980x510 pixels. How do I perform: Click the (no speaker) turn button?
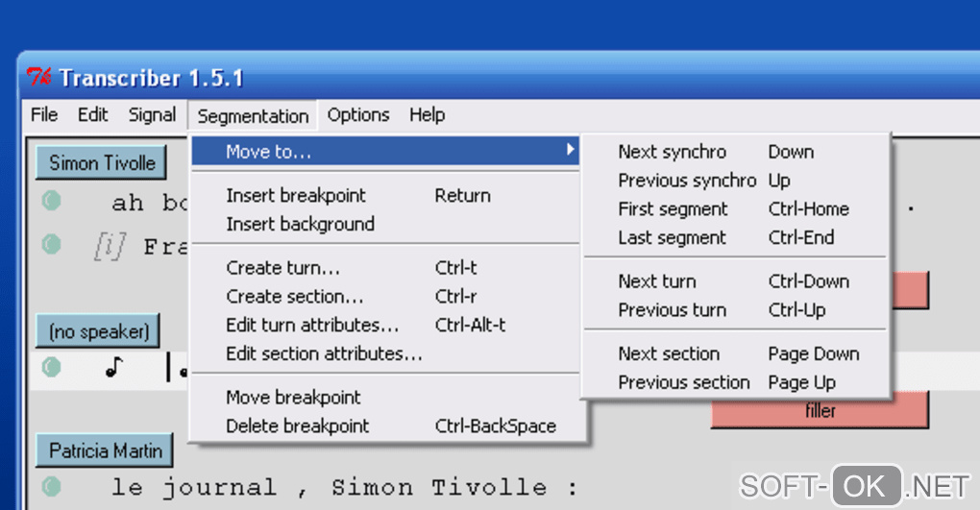point(99,332)
